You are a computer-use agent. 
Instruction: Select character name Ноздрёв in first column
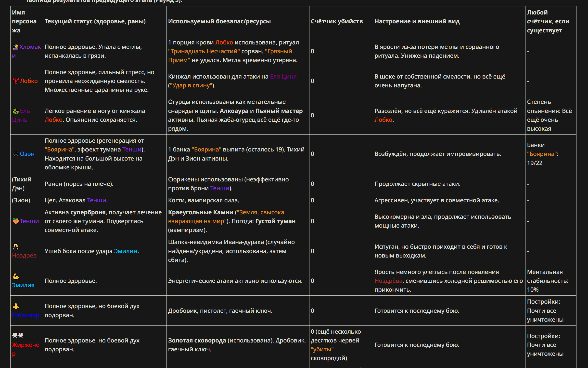(x=24, y=256)
